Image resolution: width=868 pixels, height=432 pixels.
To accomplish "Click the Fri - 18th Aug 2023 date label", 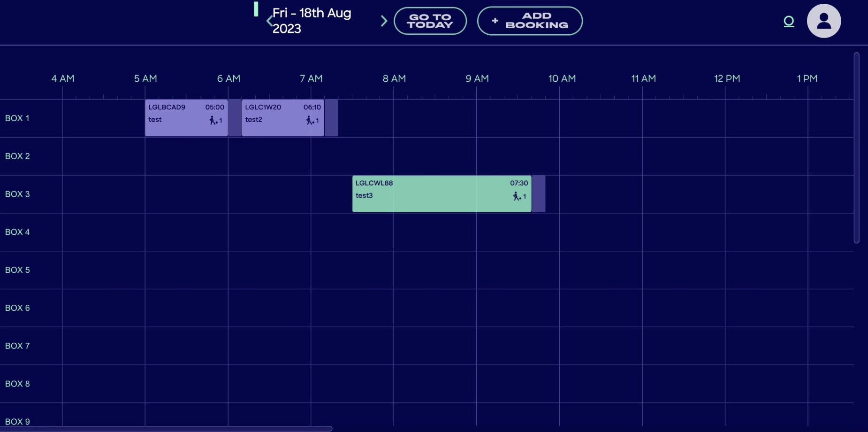I will coord(312,21).
